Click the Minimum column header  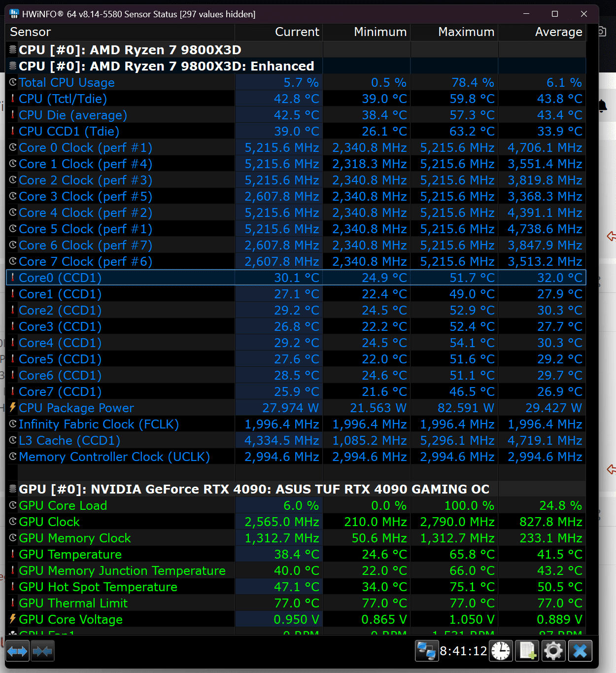tap(367, 32)
